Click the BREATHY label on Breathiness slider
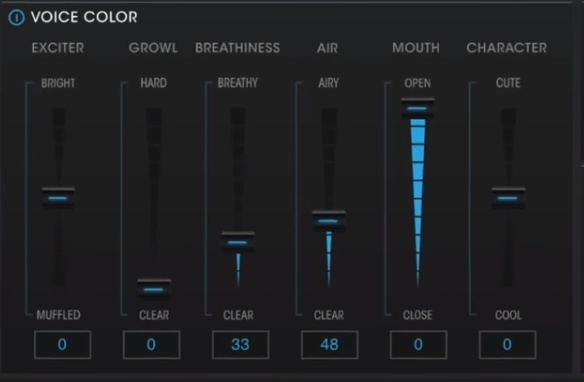This screenshot has width=584, height=382. [x=238, y=83]
